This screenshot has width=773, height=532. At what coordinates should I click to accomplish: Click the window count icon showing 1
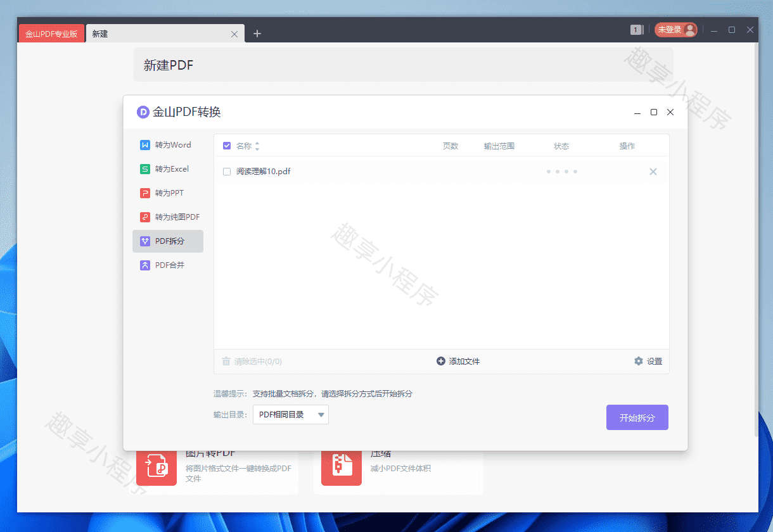click(637, 30)
